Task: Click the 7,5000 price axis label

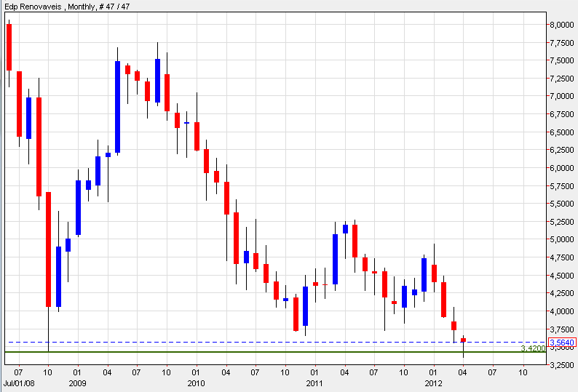Action: [x=562, y=60]
